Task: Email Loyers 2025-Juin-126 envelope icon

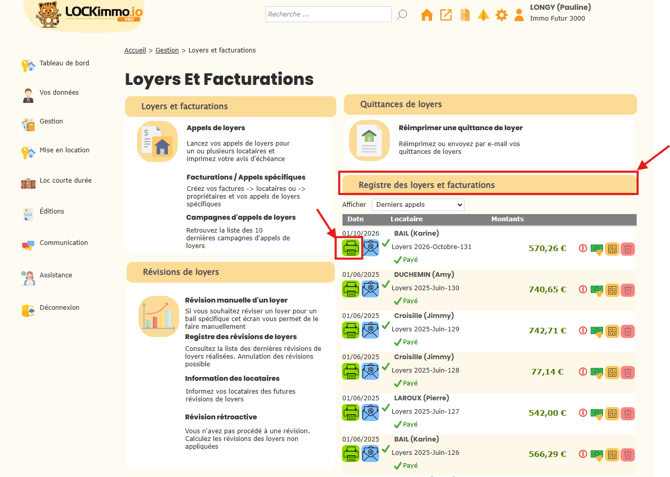Action: pos(370,453)
